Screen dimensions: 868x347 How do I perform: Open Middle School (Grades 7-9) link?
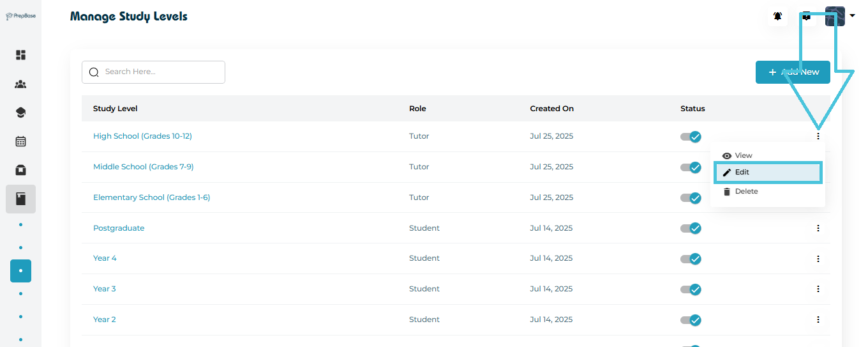(x=143, y=167)
